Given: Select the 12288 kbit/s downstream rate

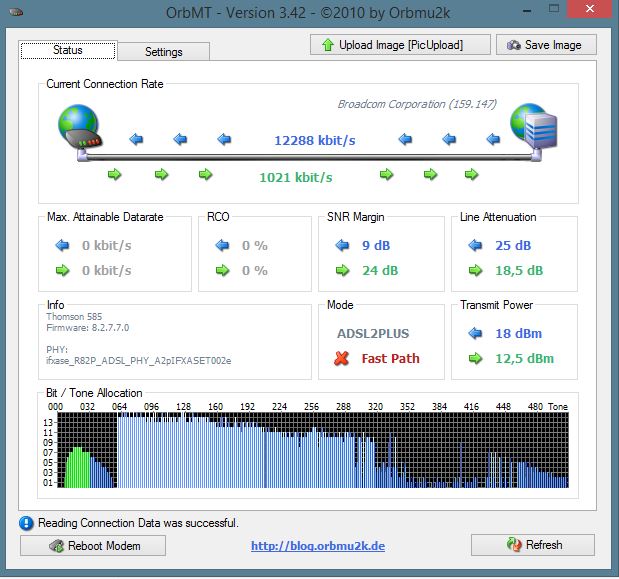Looking at the screenshot, I should point(315,141).
